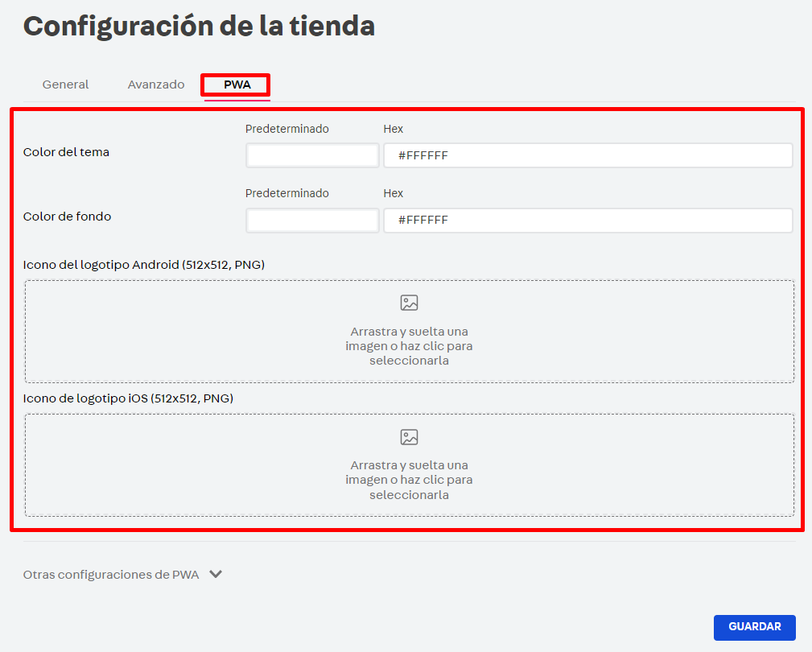This screenshot has width=812, height=652.
Task: Select the image placeholder in iOS icon area
Action: (x=409, y=436)
